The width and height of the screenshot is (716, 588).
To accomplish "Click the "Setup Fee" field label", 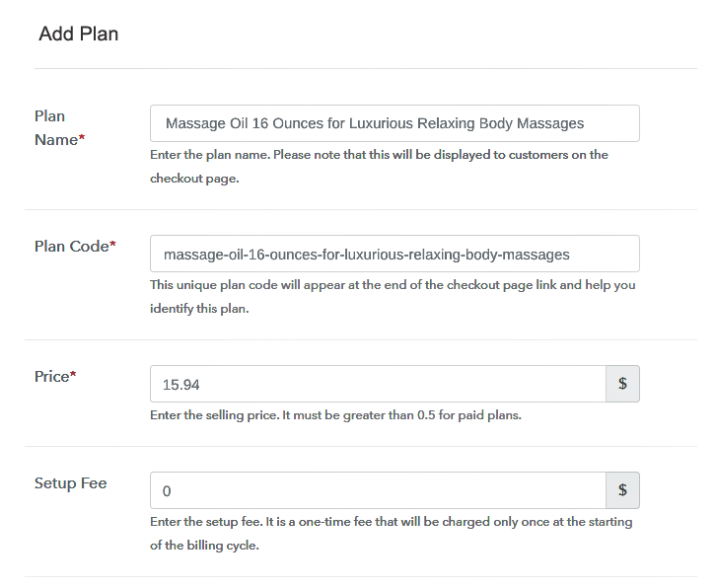I will (71, 482).
